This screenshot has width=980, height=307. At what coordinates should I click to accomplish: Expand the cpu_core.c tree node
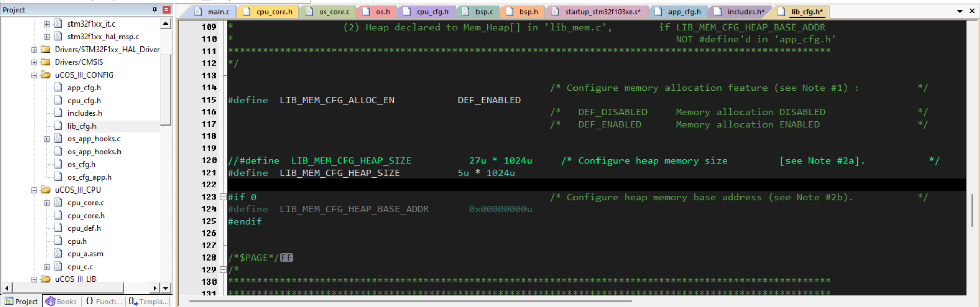point(46,203)
